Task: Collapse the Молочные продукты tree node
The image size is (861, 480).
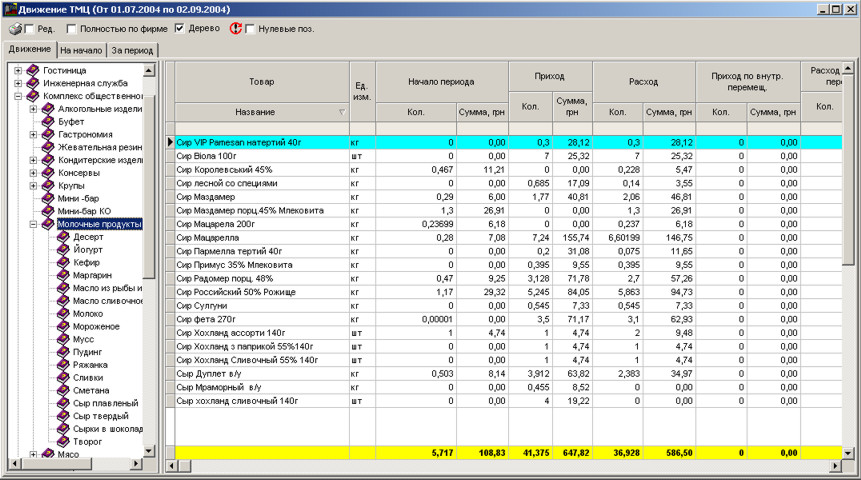Action: click(33, 224)
